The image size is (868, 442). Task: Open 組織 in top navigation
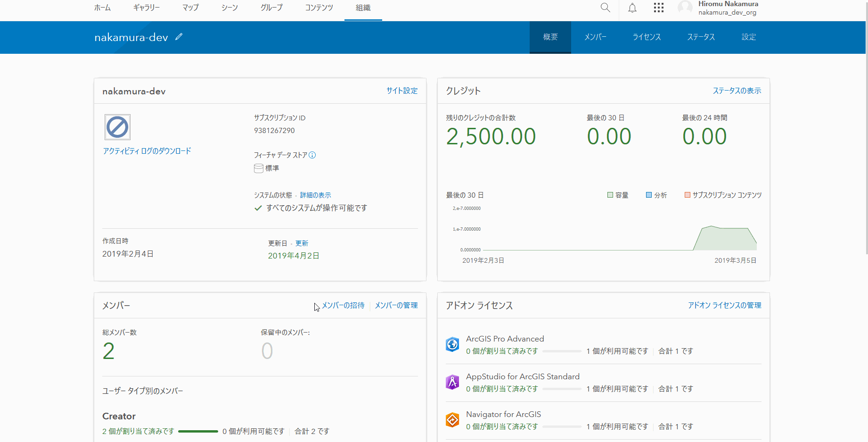[363, 8]
